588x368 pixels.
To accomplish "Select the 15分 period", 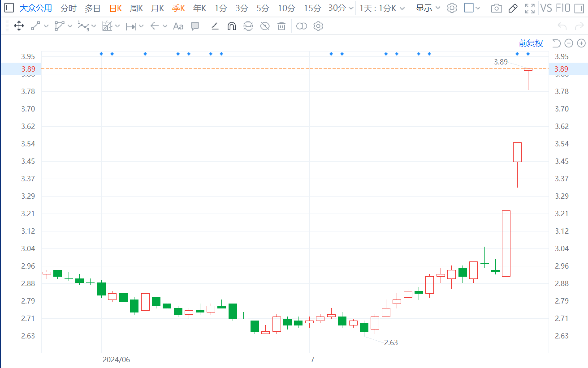I will tap(312, 8).
